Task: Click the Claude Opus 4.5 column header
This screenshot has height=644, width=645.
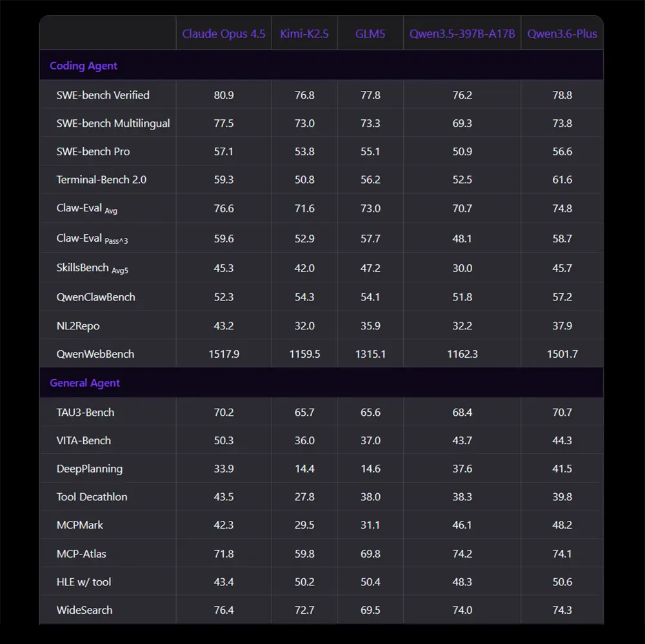Action: (x=223, y=34)
